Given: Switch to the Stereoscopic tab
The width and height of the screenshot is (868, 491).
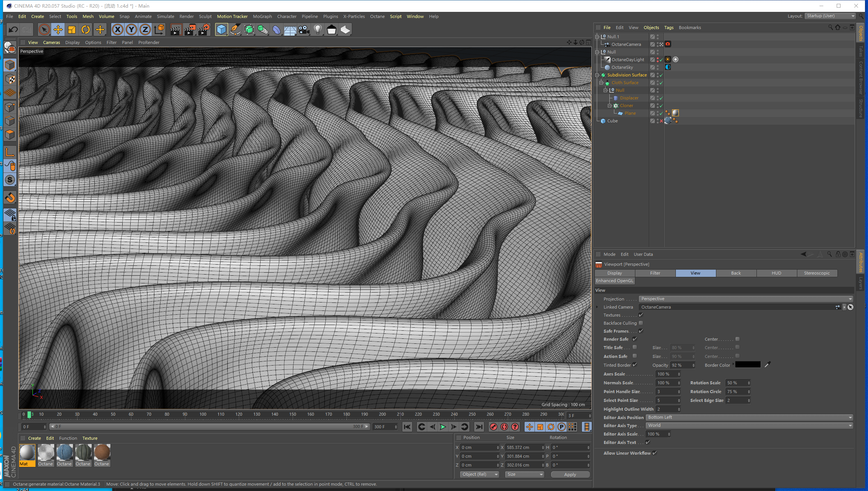Looking at the screenshot, I should (x=817, y=273).
